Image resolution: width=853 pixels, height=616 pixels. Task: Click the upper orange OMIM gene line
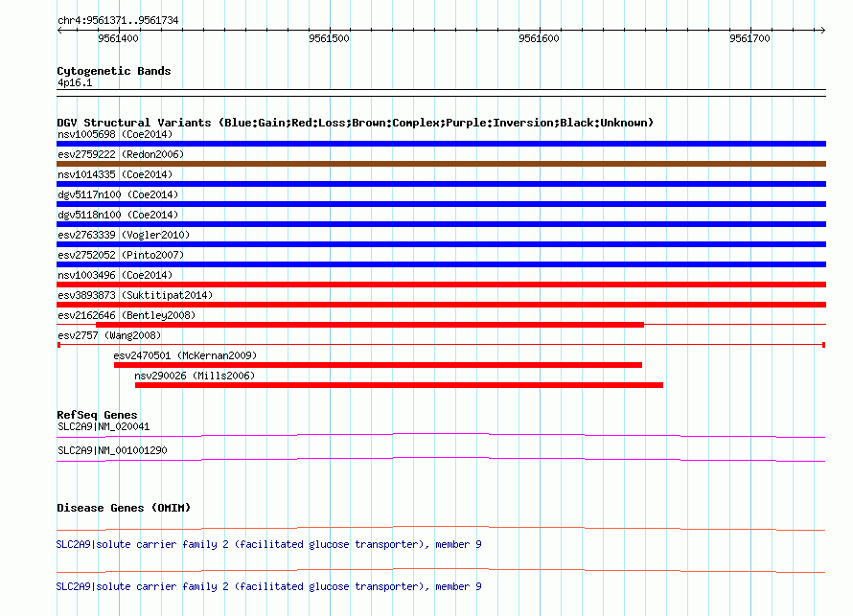point(441,528)
